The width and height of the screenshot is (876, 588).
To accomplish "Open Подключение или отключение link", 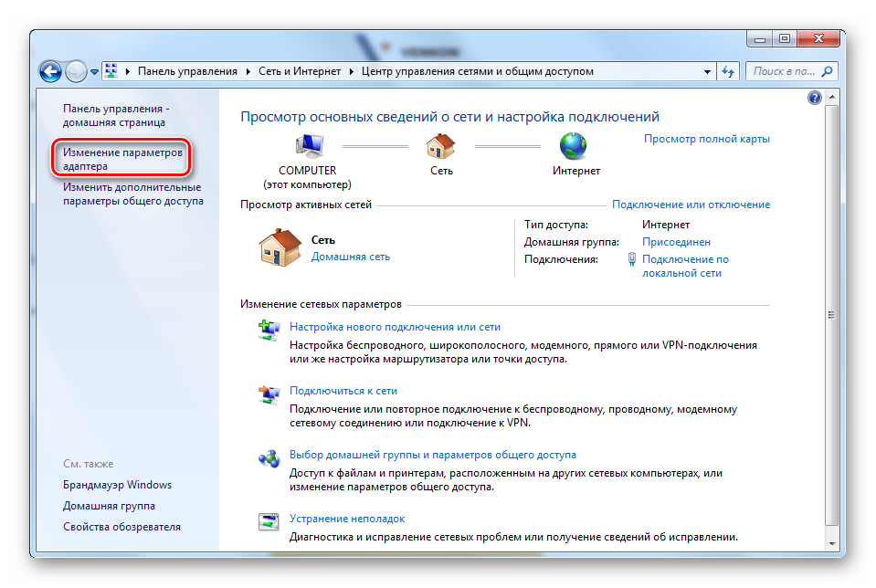I will [x=691, y=205].
